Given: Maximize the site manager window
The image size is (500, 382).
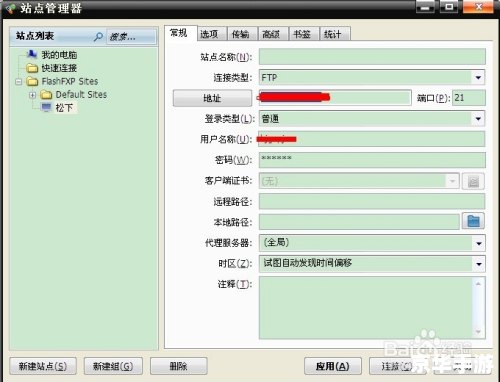Looking at the screenshot, I should pyautogui.click(x=449, y=7).
